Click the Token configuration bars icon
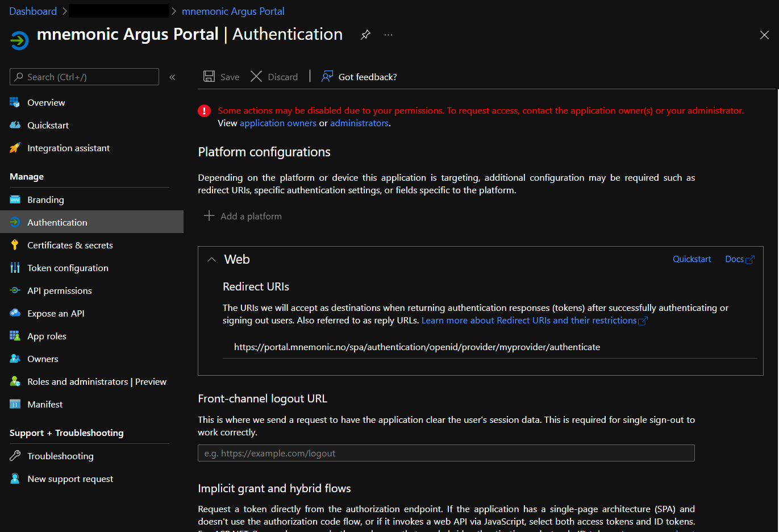 [15, 268]
